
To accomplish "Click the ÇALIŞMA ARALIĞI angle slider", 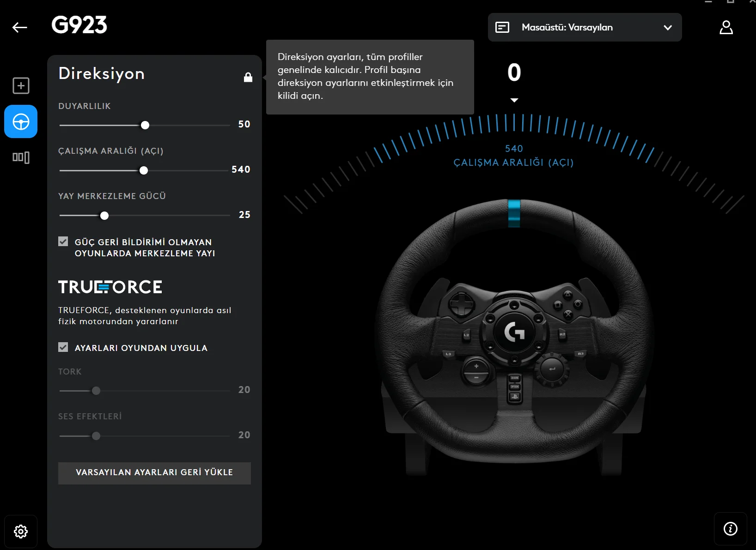I will [x=144, y=170].
